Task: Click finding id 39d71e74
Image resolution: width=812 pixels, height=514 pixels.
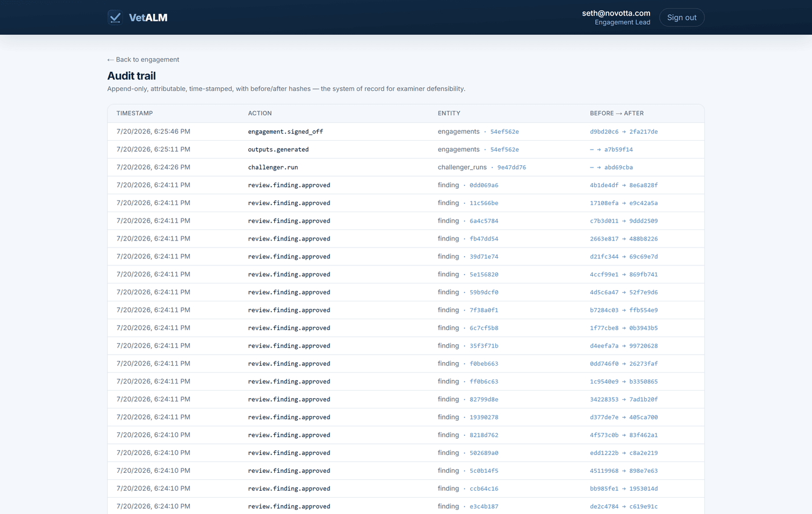Action: (x=484, y=257)
